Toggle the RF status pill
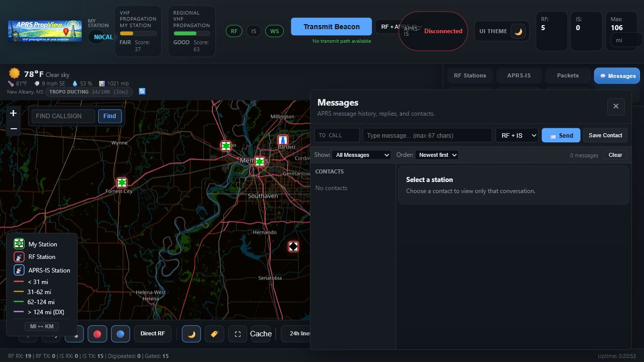This screenshot has height=362, width=644. [234, 31]
